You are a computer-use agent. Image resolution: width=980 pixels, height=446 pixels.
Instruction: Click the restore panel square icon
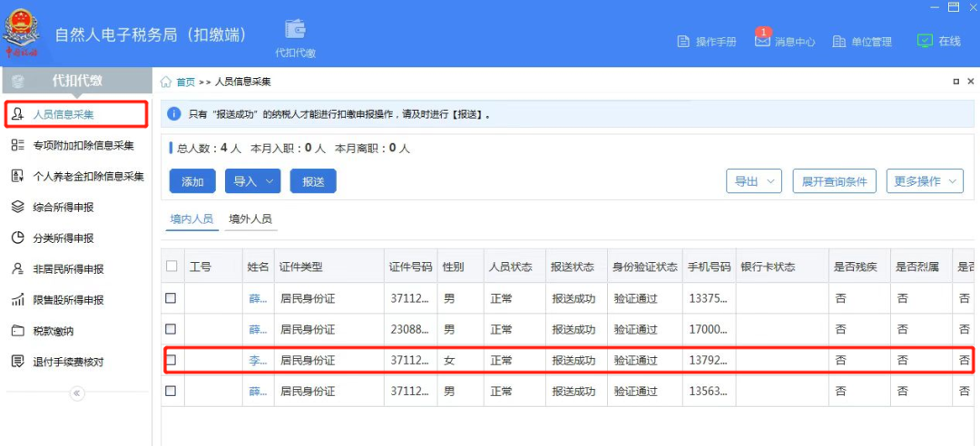[x=956, y=82]
